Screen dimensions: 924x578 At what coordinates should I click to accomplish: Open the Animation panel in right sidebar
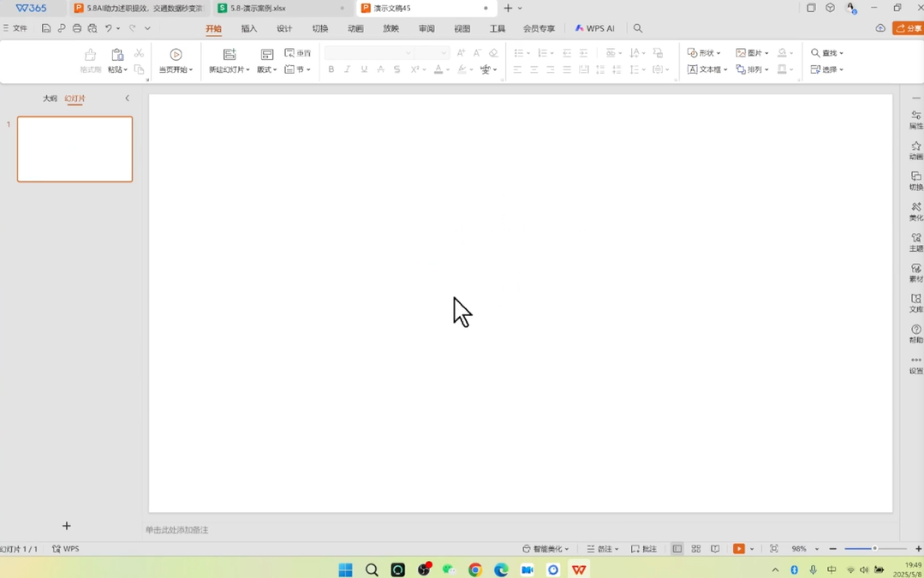(915, 150)
